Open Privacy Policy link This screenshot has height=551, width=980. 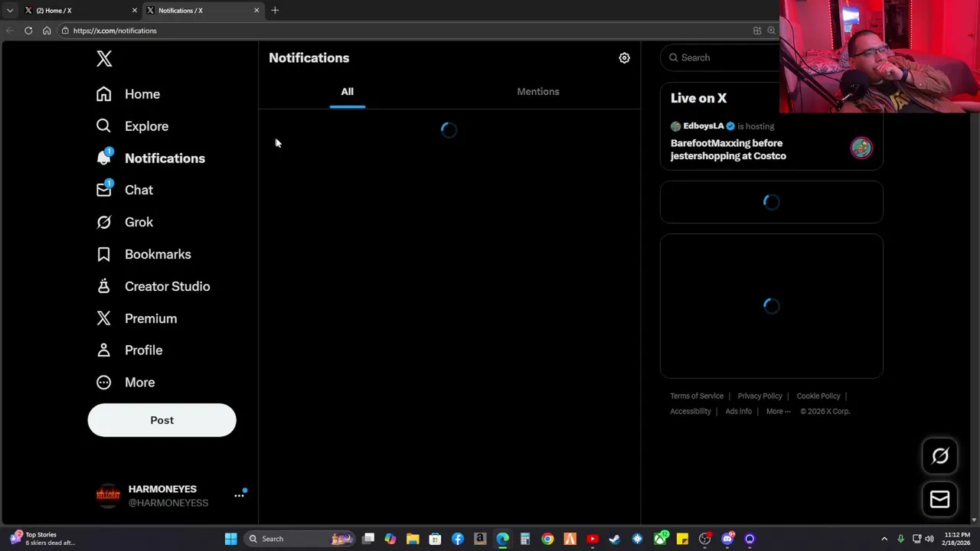tap(759, 396)
